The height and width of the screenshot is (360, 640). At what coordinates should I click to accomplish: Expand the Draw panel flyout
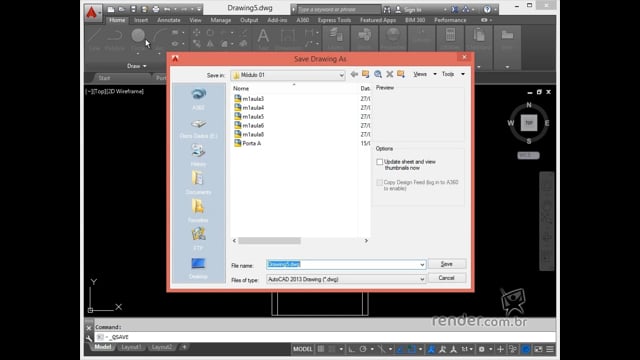point(136,66)
